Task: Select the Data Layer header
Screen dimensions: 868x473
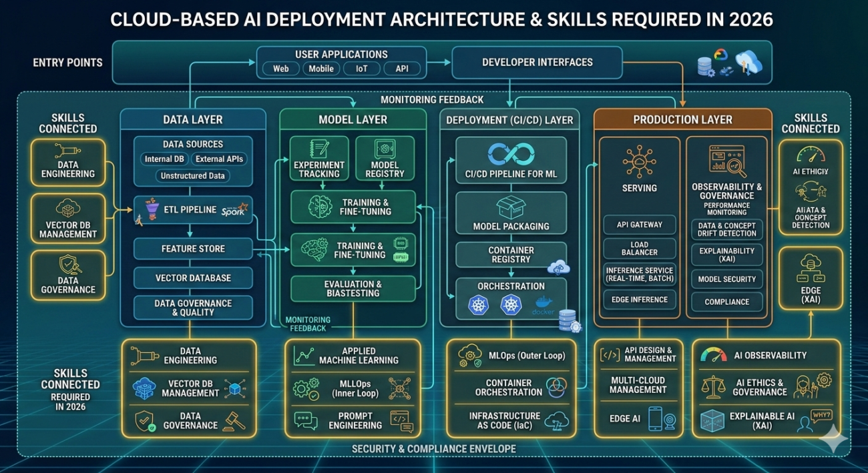Action: pyautogui.click(x=192, y=120)
